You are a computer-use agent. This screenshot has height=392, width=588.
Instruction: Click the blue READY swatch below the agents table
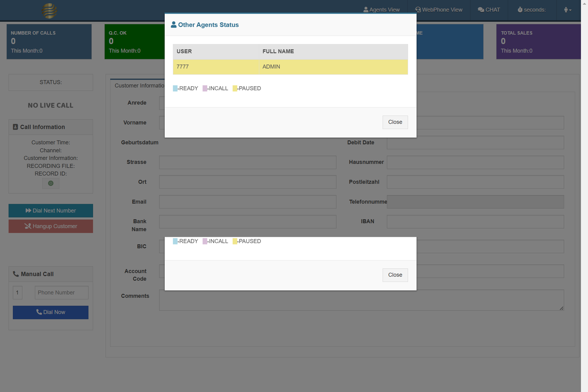tap(175, 88)
